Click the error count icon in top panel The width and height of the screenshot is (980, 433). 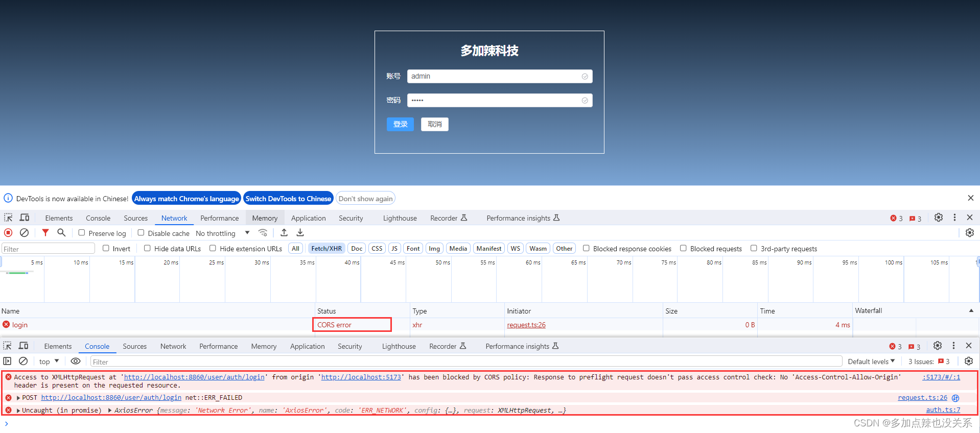(x=896, y=218)
